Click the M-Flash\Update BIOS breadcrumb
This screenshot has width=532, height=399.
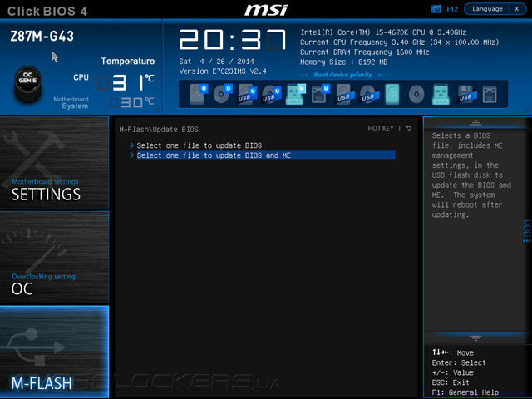tap(159, 130)
